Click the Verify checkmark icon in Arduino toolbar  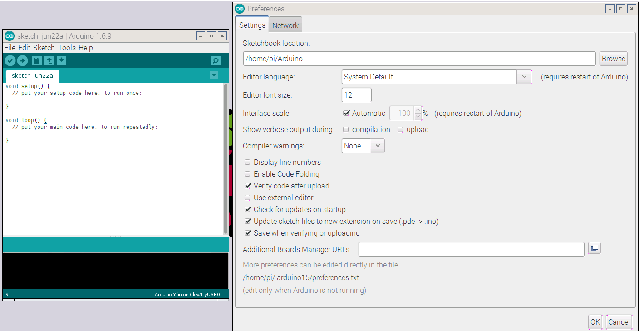click(10, 61)
